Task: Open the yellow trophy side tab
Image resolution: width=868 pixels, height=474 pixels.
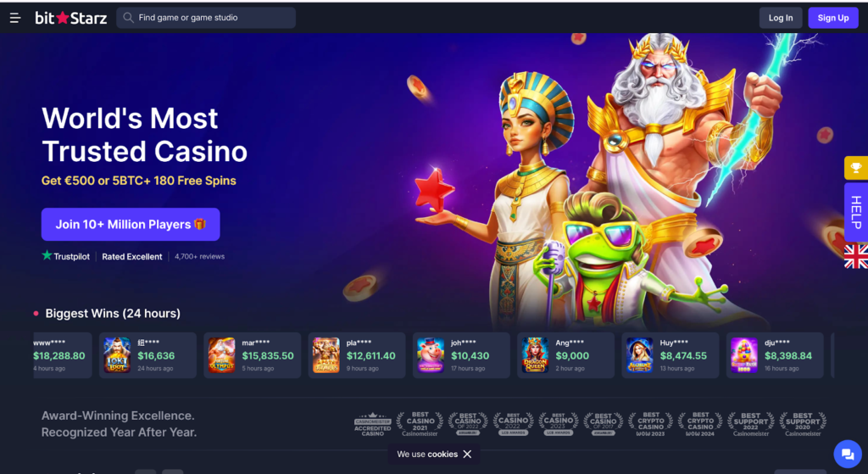Action: pos(856,168)
